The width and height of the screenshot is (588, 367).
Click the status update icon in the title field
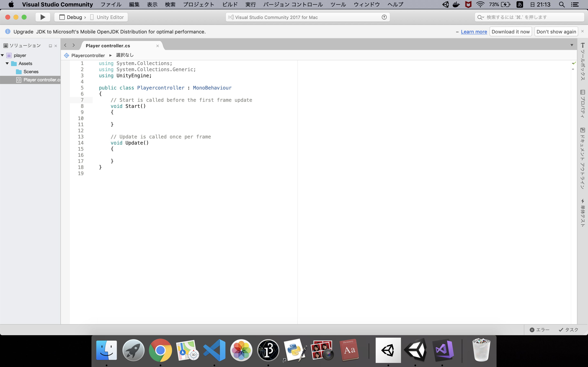pos(384,17)
